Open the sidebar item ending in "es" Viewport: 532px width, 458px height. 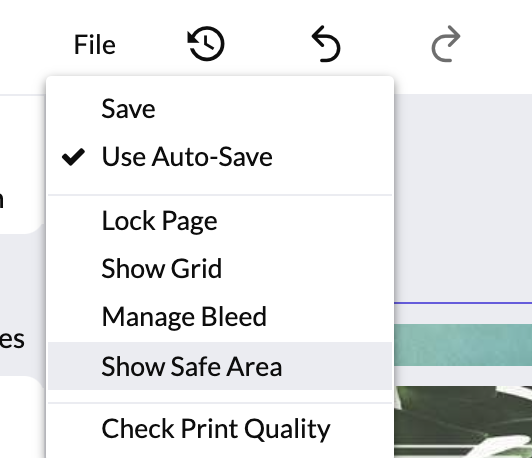coord(12,339)
